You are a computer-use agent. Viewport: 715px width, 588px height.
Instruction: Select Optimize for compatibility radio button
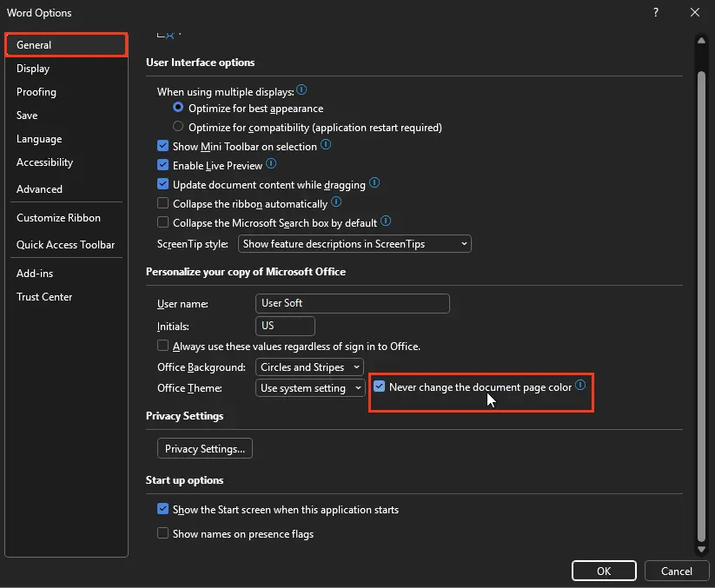178,128
